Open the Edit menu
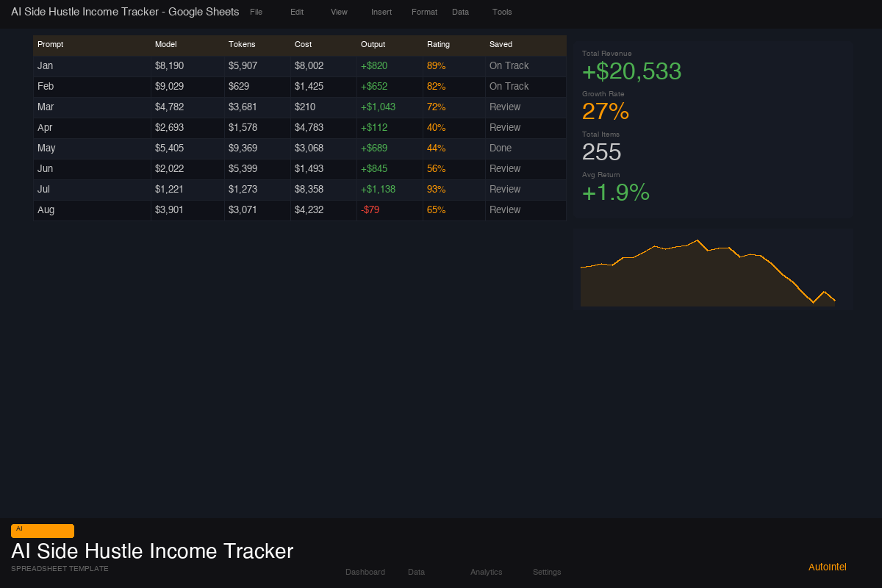 [x=297, y=12]
